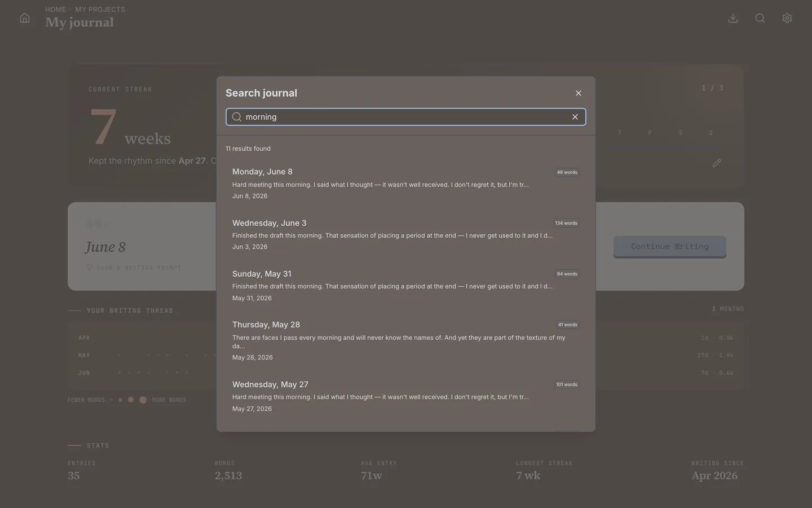Show a writing prompt link
Image resolution: width=812 pixels, height=508 pixels.
[134, 268]
